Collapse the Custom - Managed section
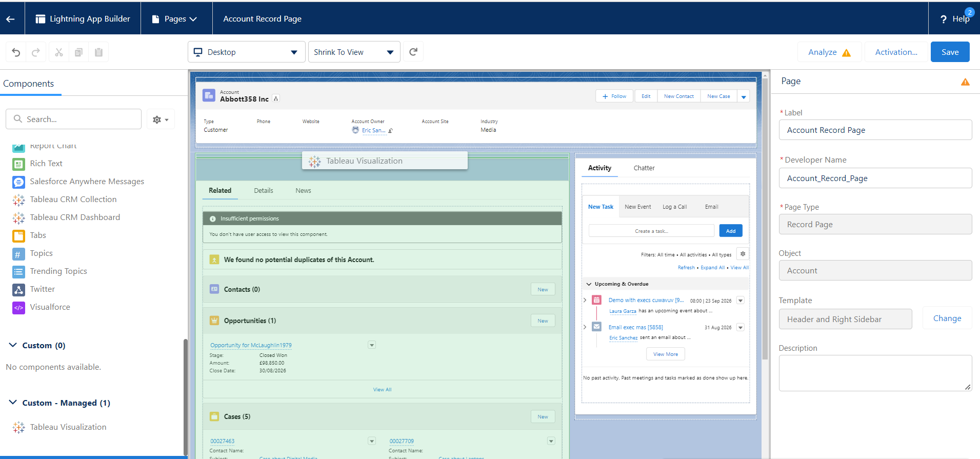The width and height of the screenshot is (980, 459). pos(13,403)
